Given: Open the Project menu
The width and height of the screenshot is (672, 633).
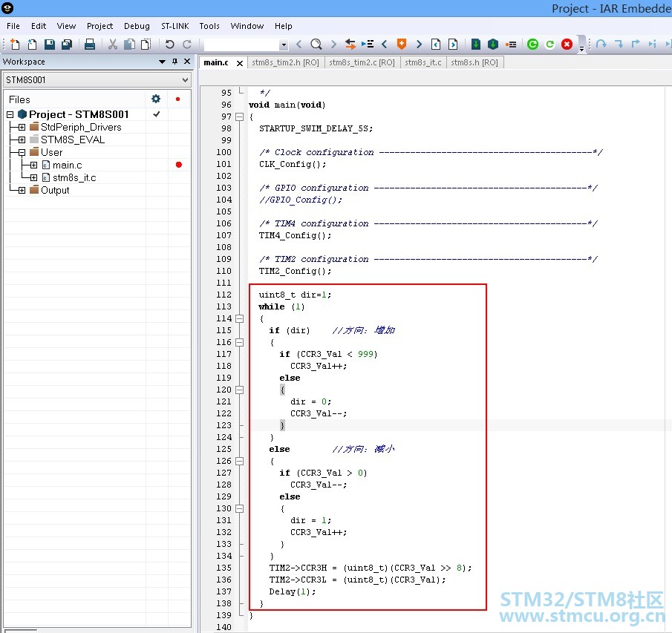Looking at the screenshot, I should click(100, 26).
